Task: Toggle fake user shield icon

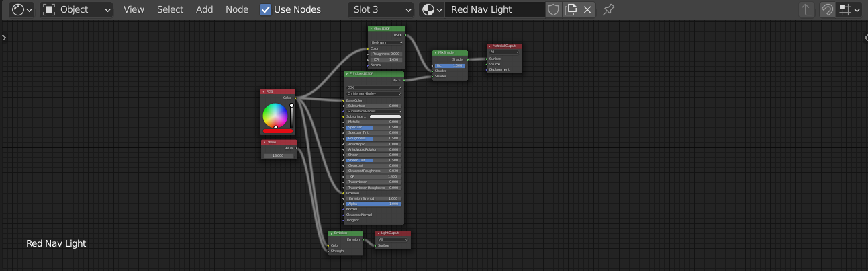Action: (x=553, y=9)
